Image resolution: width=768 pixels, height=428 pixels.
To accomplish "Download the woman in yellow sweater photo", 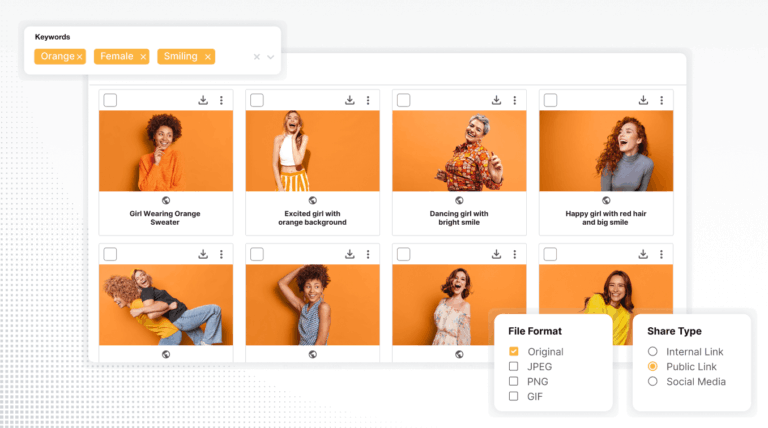I will click(643, 254).
